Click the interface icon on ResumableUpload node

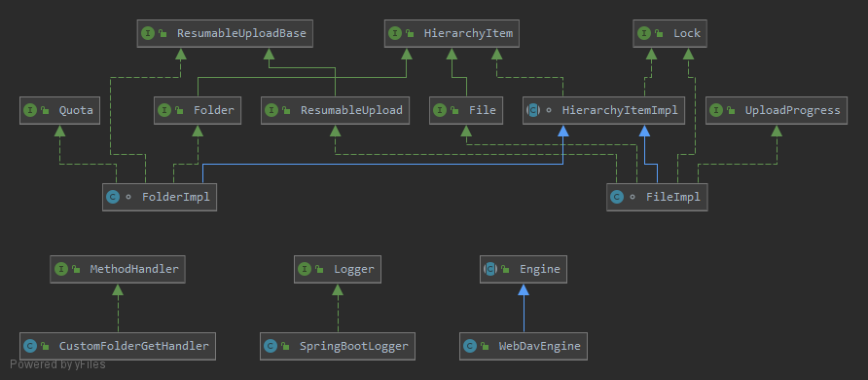pyautogui.click(x=271, y=110)
